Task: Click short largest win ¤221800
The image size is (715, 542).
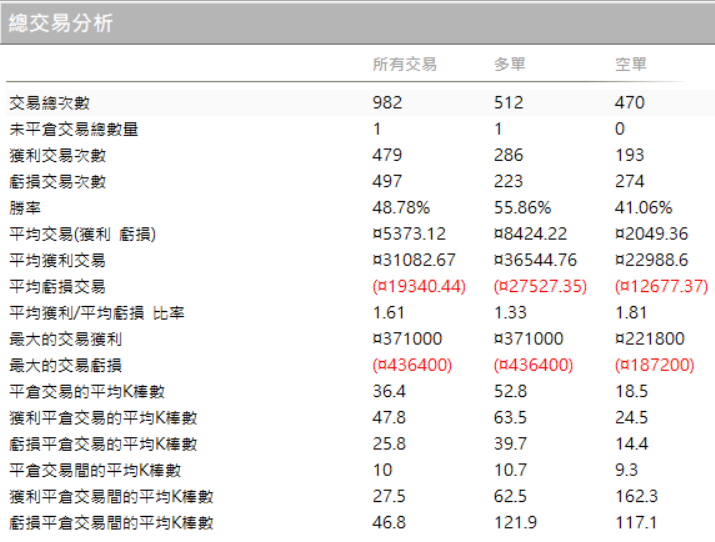Action: point(650,339)
